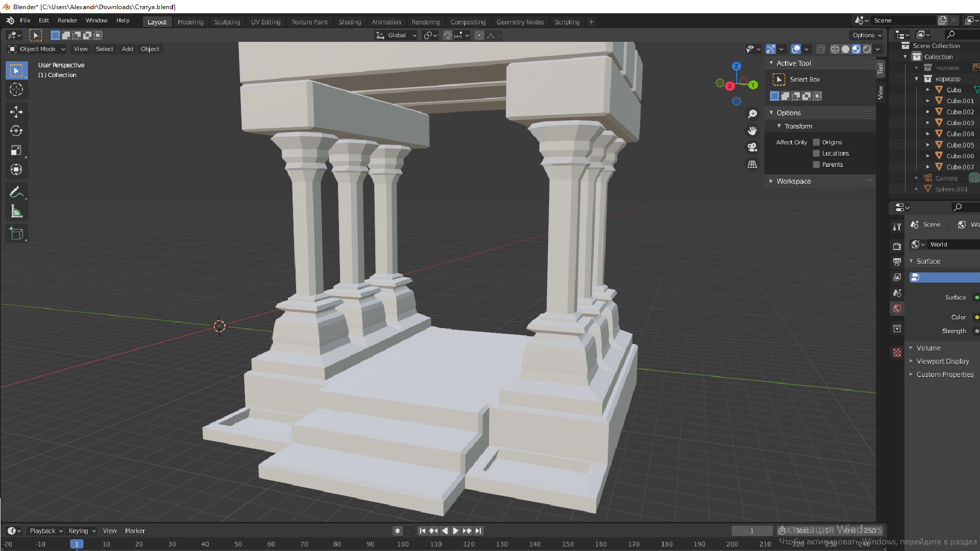Select the Cursor tool in toolbar

click(x=16, y=90)
